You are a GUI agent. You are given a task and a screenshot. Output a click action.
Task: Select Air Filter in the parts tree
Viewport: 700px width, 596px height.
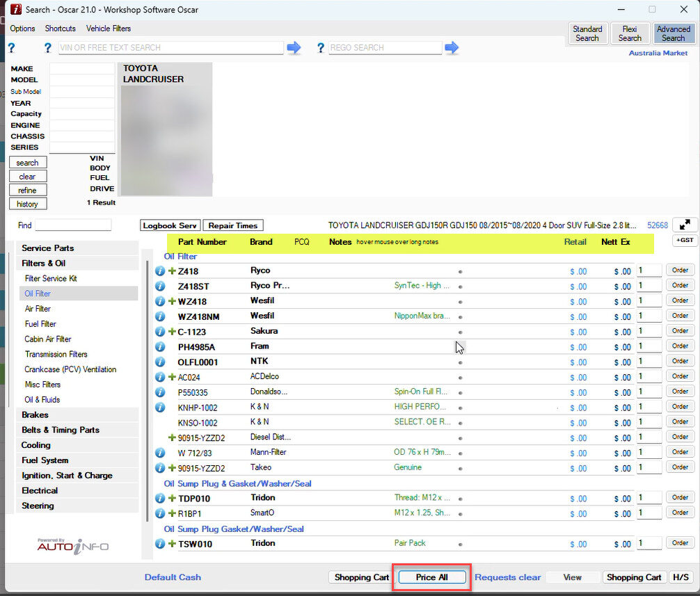38,309
